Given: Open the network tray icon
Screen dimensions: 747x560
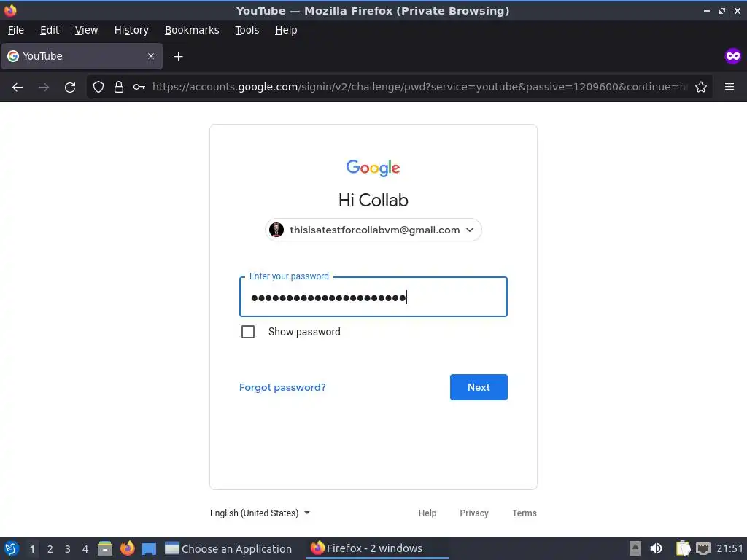Looking at the screenshot, I should (x=703, y=548).
